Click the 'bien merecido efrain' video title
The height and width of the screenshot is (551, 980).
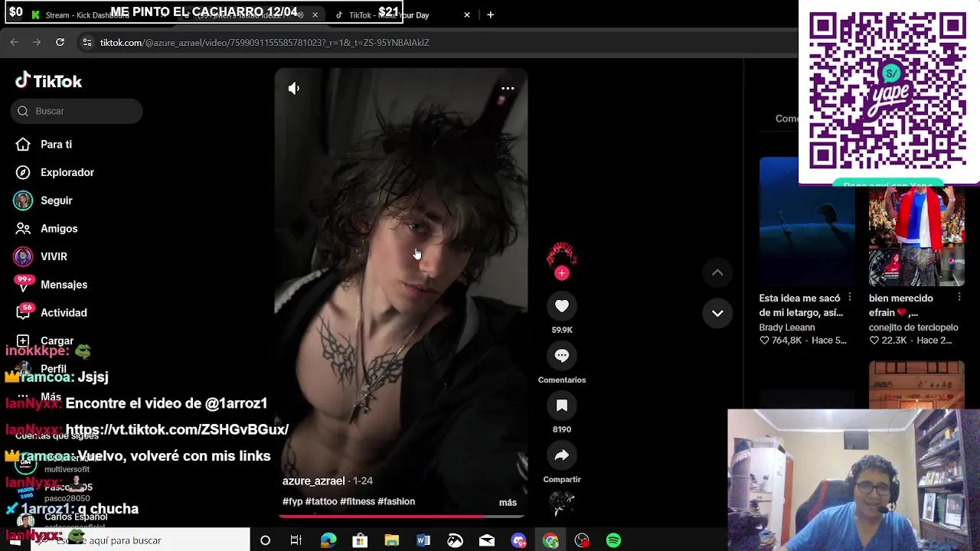(x=901, y=305)
